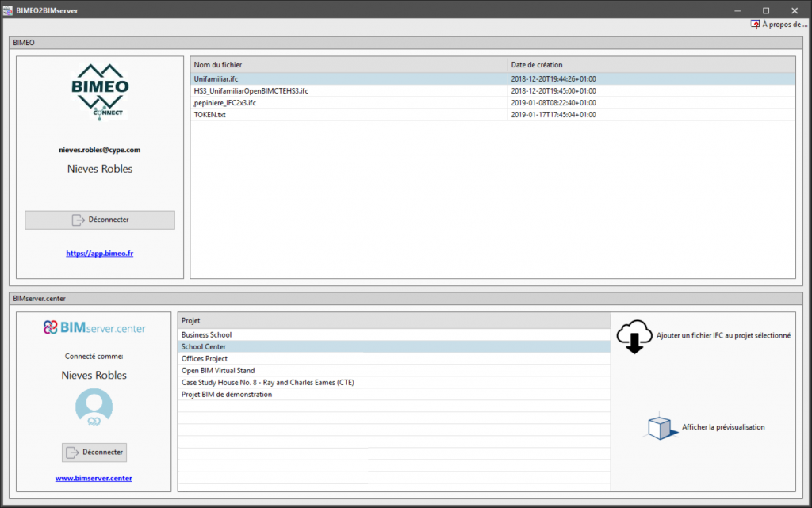Select Case Study House No. 8 project
The width and height of the screenshot is (812, 508).
click(394, 382)
